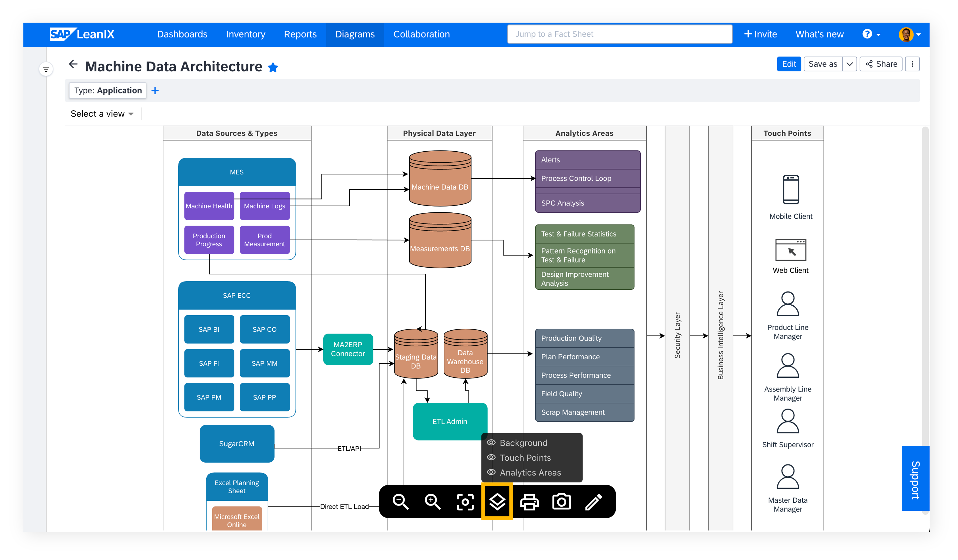Select the Product Line Manager person icon
This screenshot has height=560, width=958.
point(788,303)
